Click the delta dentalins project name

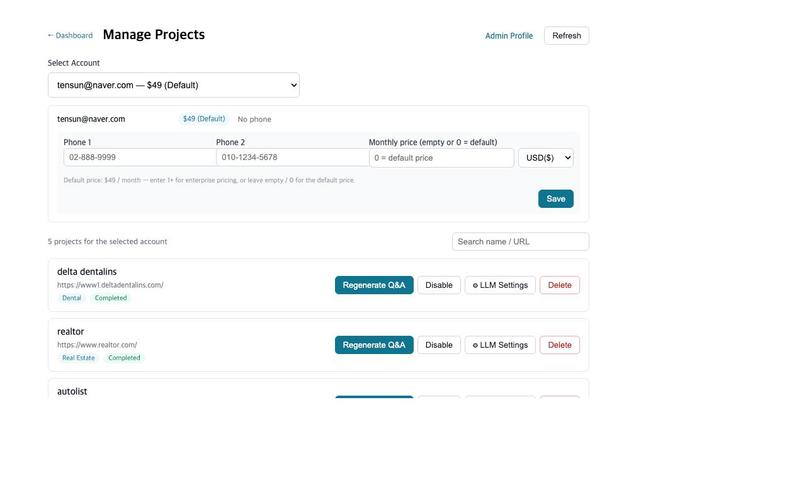[87, 272]
